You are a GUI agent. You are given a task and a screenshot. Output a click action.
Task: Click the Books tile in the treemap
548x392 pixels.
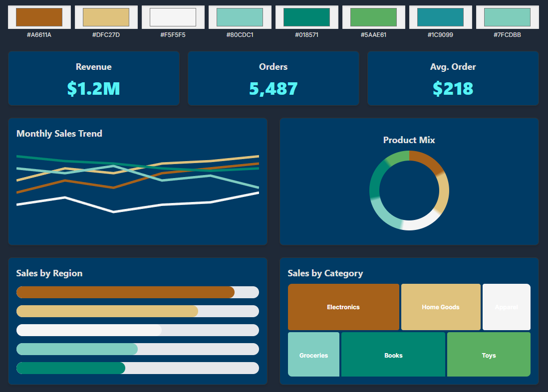coord(393,355)
